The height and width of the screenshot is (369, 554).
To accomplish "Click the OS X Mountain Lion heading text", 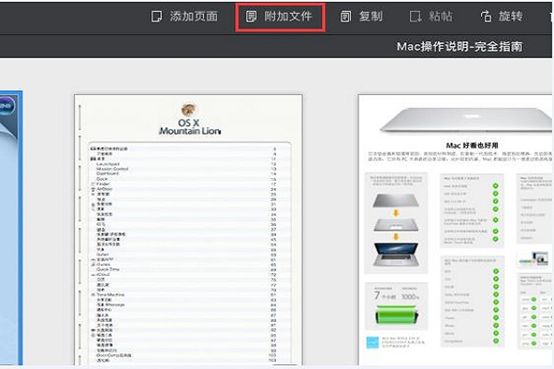I will pyautogui.click(x=190, y=127).
